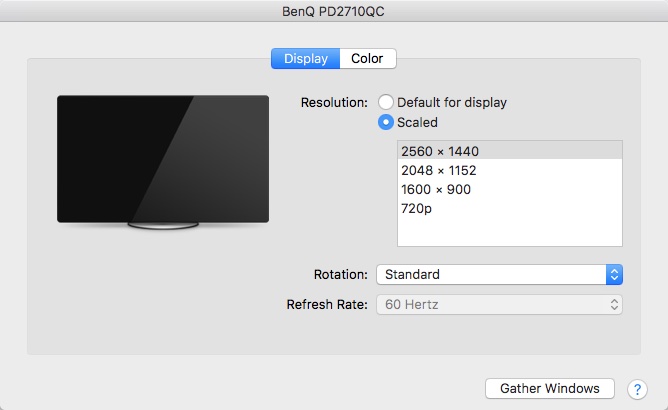
Task: Select the 1600 × 900 resolution option
Action: [510, 189]
